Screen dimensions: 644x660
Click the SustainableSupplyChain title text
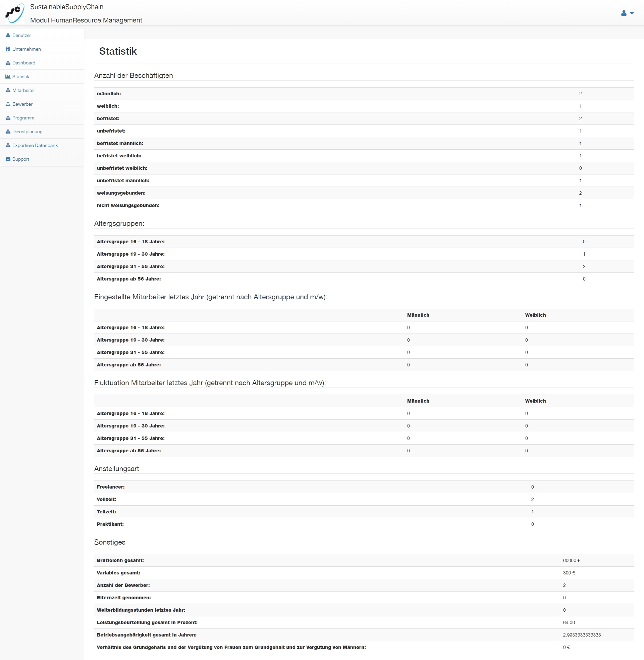click(x=67, y=7)
